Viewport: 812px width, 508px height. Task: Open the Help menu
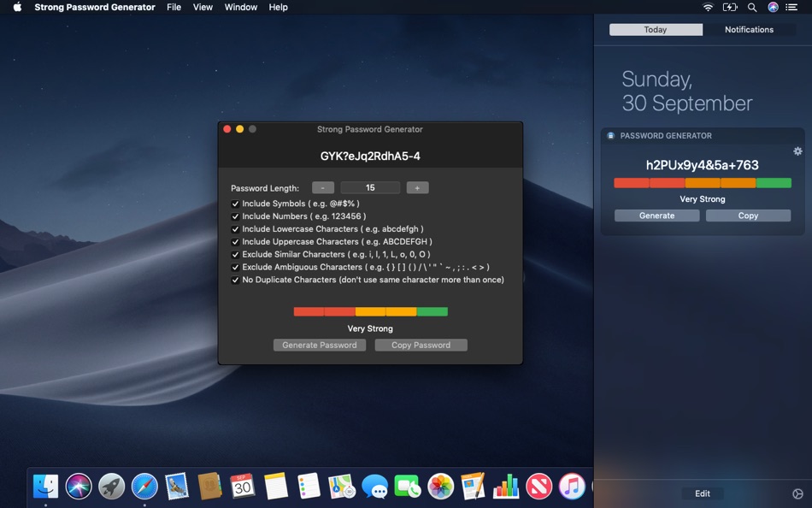pos(278,7)
